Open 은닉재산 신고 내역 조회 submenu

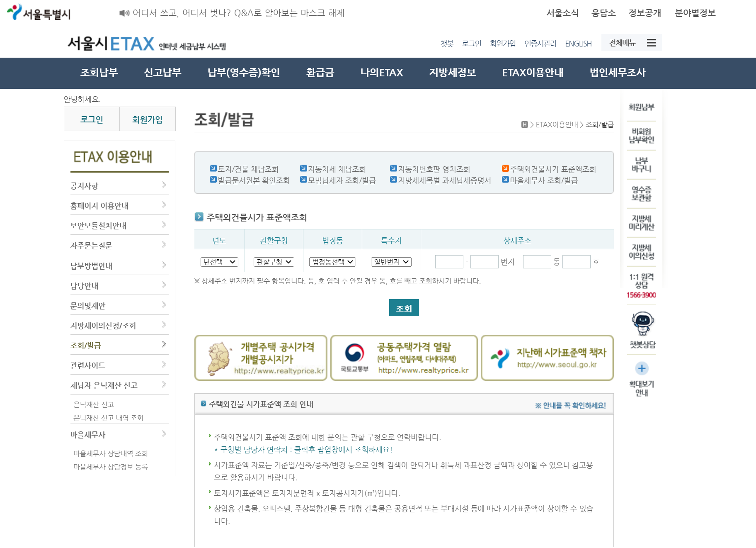point(108,418)
